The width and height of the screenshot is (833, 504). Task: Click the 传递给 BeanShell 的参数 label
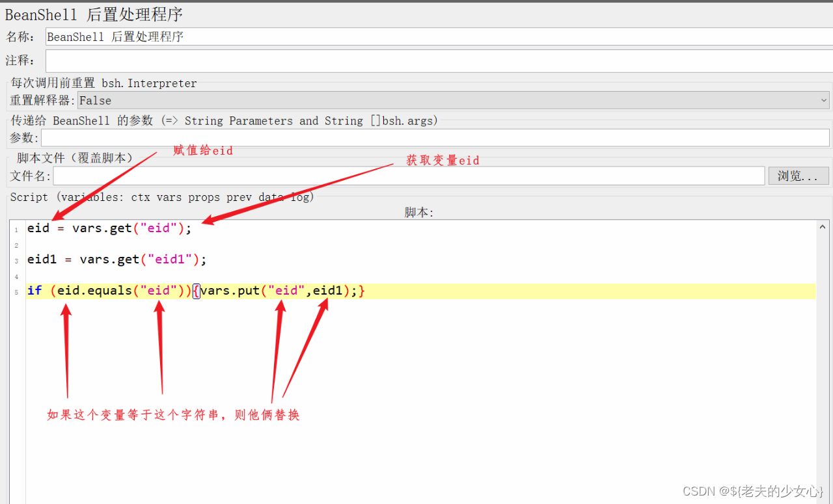(x=225, y=121)
